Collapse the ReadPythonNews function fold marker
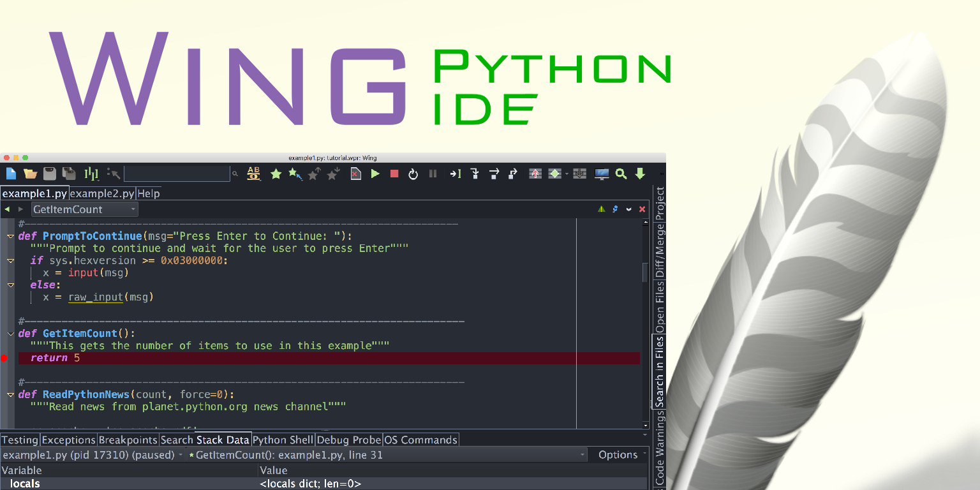This screenshot has height=490, width=980. point(11,395)
